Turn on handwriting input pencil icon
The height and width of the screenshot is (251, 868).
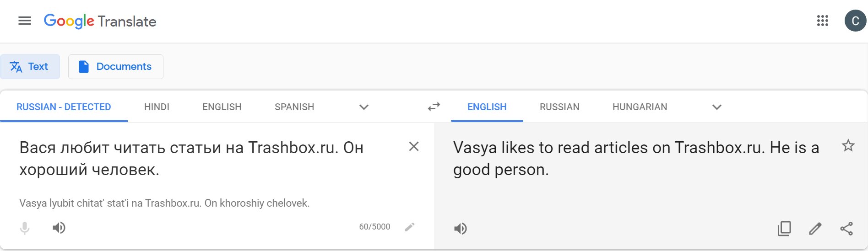pos(410,227)
